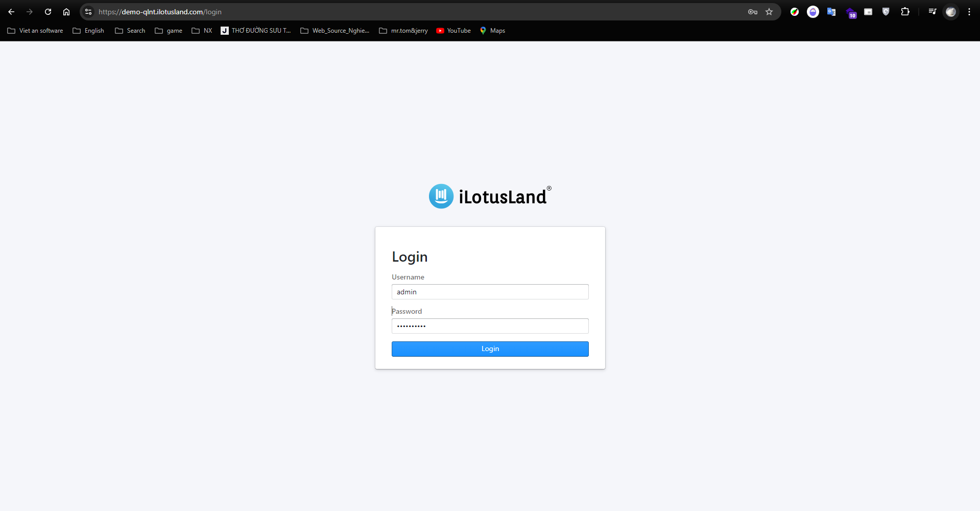Open the Search bookmark folder

point(130,31)
